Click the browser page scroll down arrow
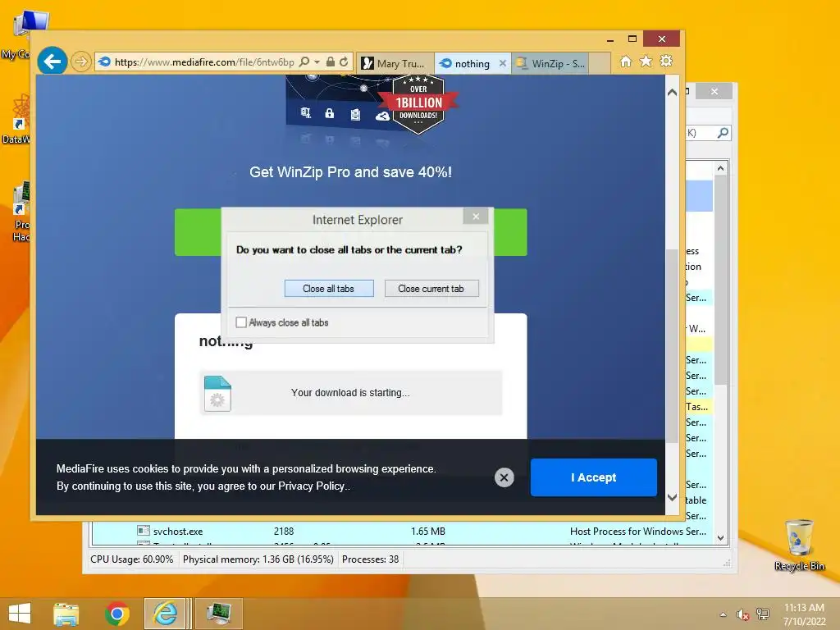Image resolution: width=840 pixels, height=630 pixels. point(673,497)
